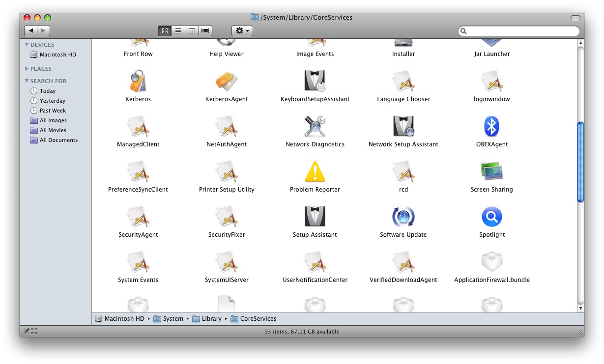Collapse the DEVICES sidebar section
Image resolution: width=604 pixels, height=364 pixels.
[x=27, y=45]
